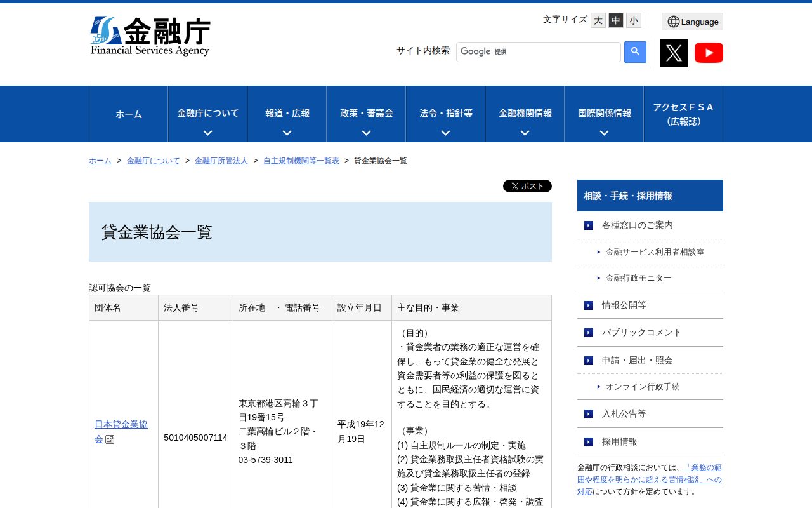Set text size to 大 (large)

click(x=598, y=20)
